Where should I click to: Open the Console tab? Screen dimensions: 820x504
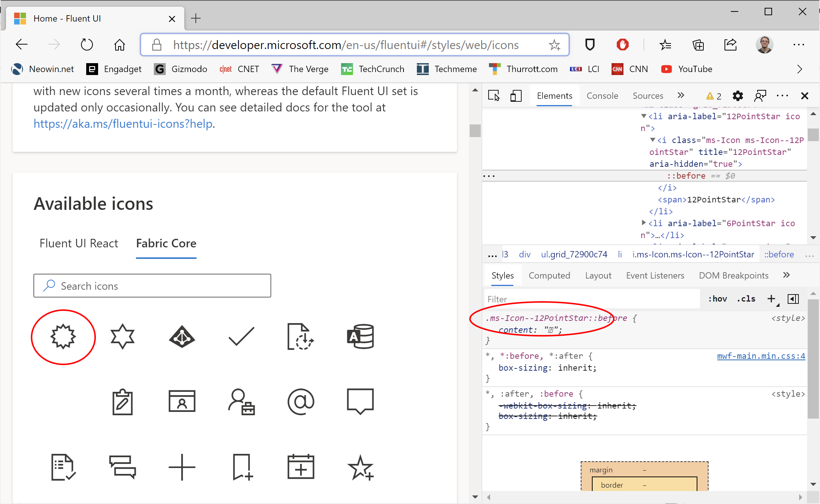coord(602,96)
